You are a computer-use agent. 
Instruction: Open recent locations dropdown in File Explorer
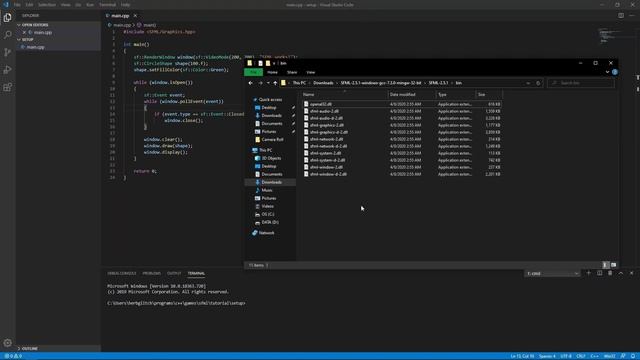(268, 83)
